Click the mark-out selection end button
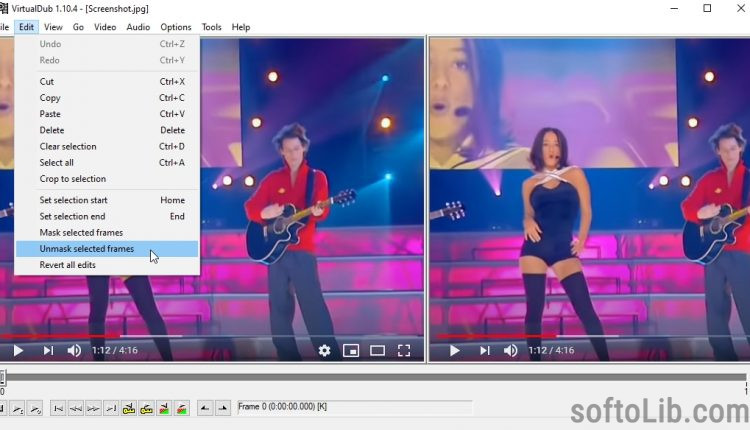The width and height of the screenshot is (750, 430). [222, 409]
